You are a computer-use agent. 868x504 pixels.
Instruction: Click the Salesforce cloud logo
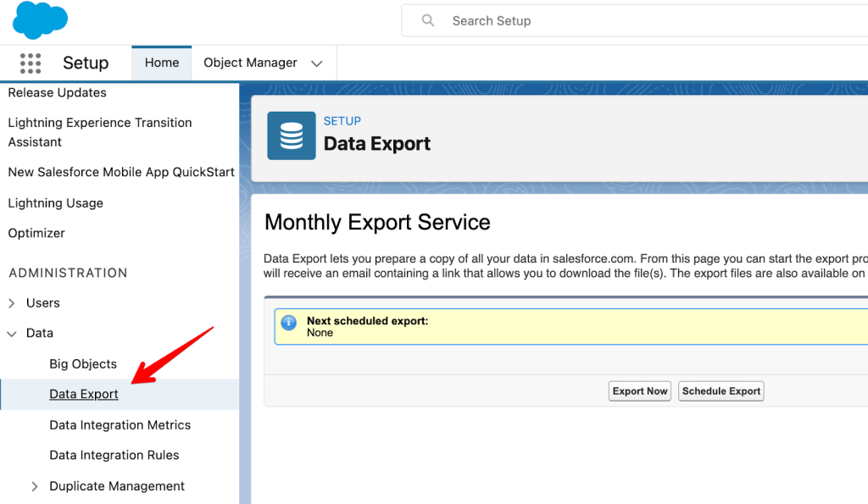[x=39, y=19]
